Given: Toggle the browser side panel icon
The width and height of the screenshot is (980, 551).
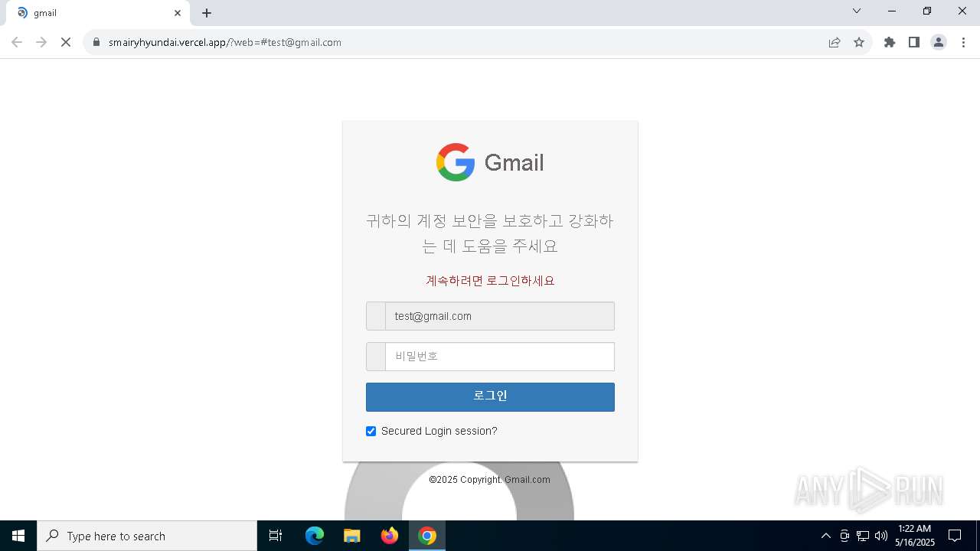Looking at the screenshot, I should pyautogui.click(x=914, y=42).
